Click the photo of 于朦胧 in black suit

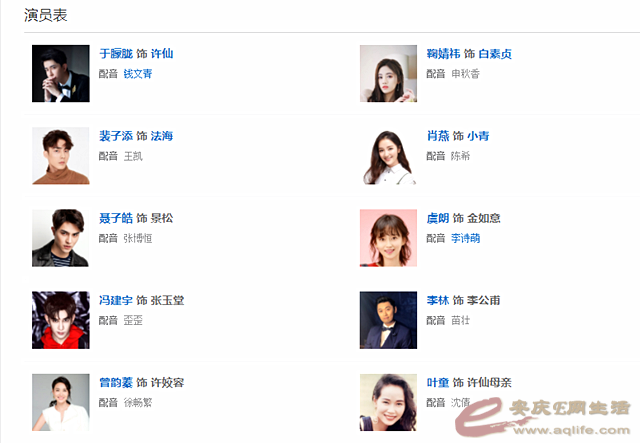61,73
